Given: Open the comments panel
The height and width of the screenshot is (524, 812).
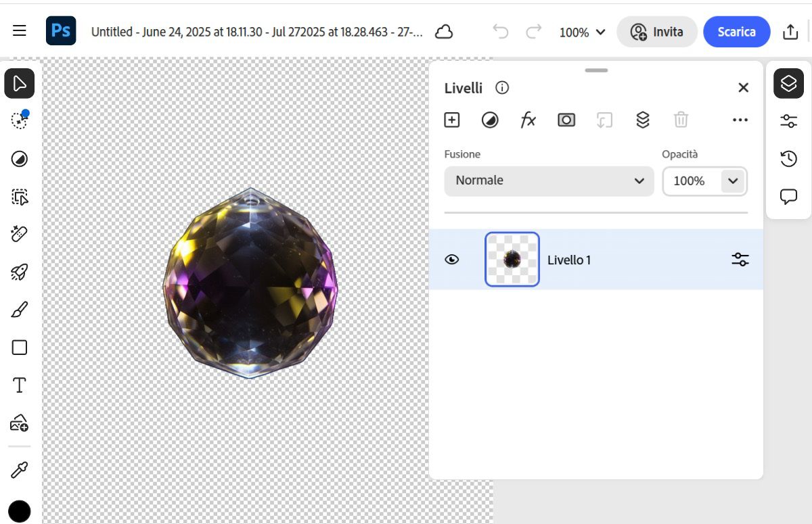Looking at the screenshot, I should pyautogui.click(x=788, y=197).
